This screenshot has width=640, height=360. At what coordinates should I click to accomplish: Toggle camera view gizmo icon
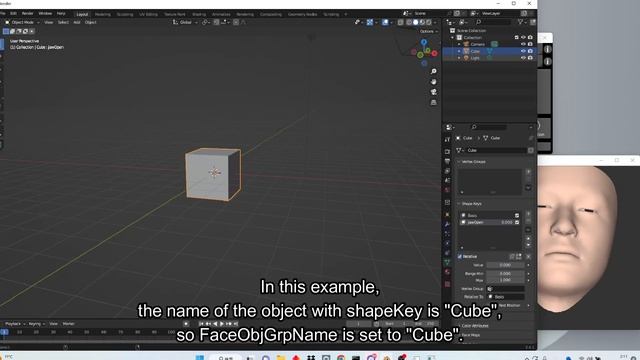point(433,92)
